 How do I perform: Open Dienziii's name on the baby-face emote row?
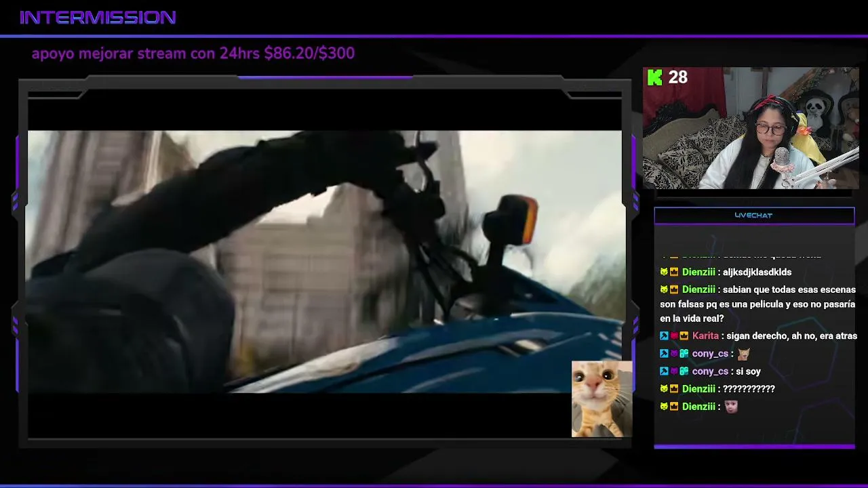point(698,406)
